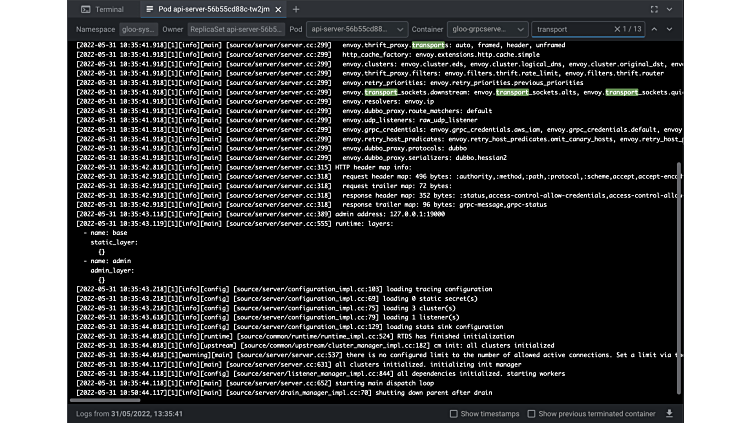Jump to next search match
752x423 pixels.
[671, 30]
